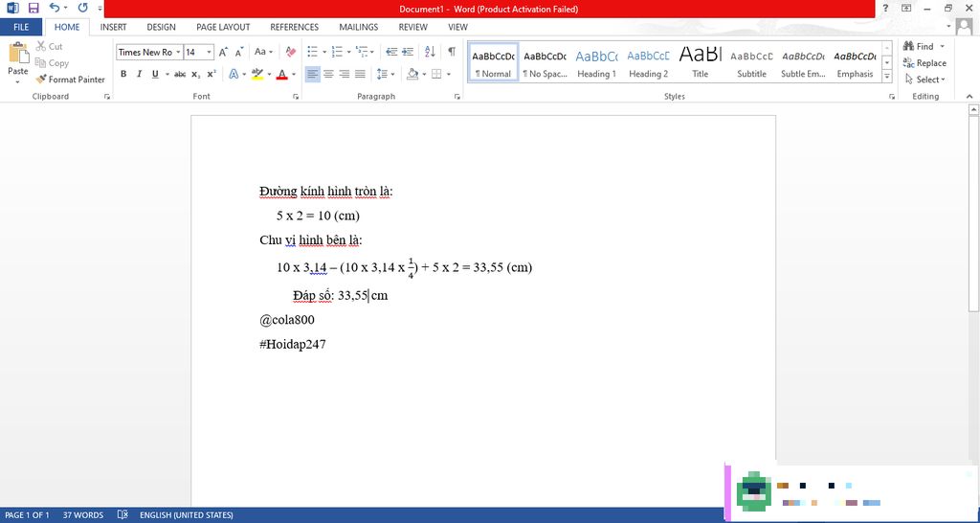Align paragraph to the left
Screen dimensions: 980x523
tap(313, 74)
